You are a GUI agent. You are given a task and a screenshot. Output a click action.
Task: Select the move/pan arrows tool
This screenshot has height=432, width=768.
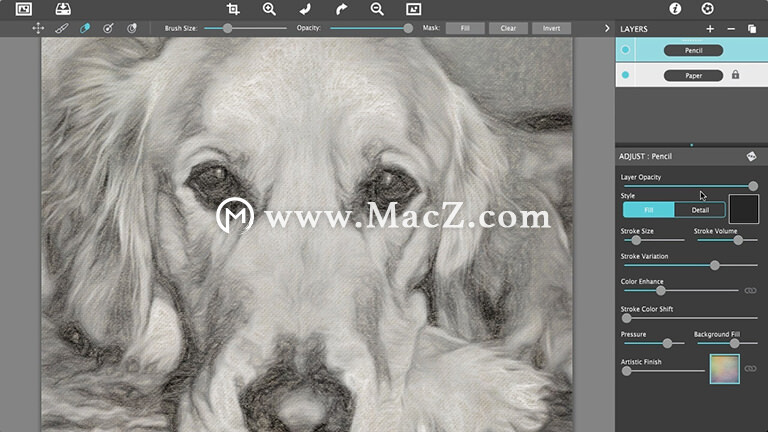(38, 28)
